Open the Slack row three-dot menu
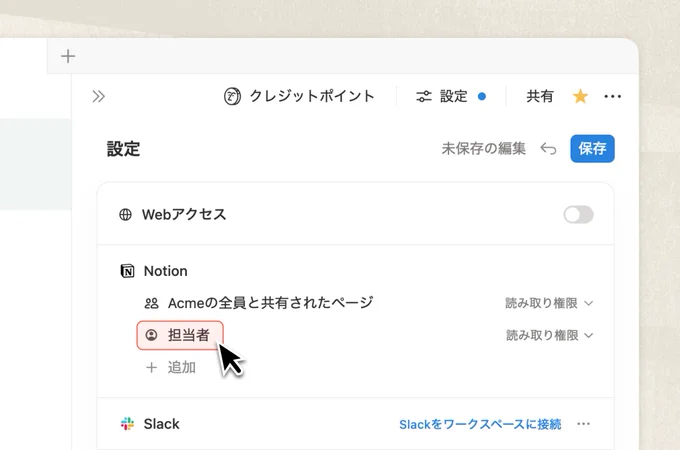This screenshot has width=680, height=450. tap(583, 424)
